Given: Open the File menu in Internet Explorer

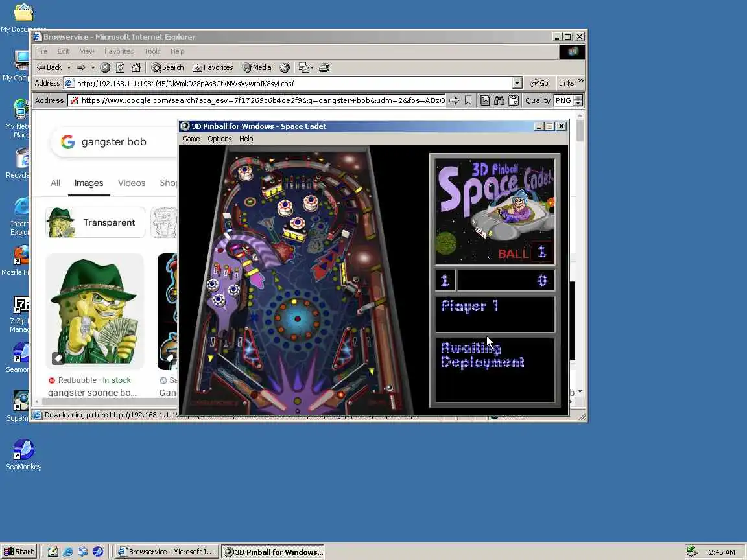Looking at the screenshot, I should tap(42, 51).
